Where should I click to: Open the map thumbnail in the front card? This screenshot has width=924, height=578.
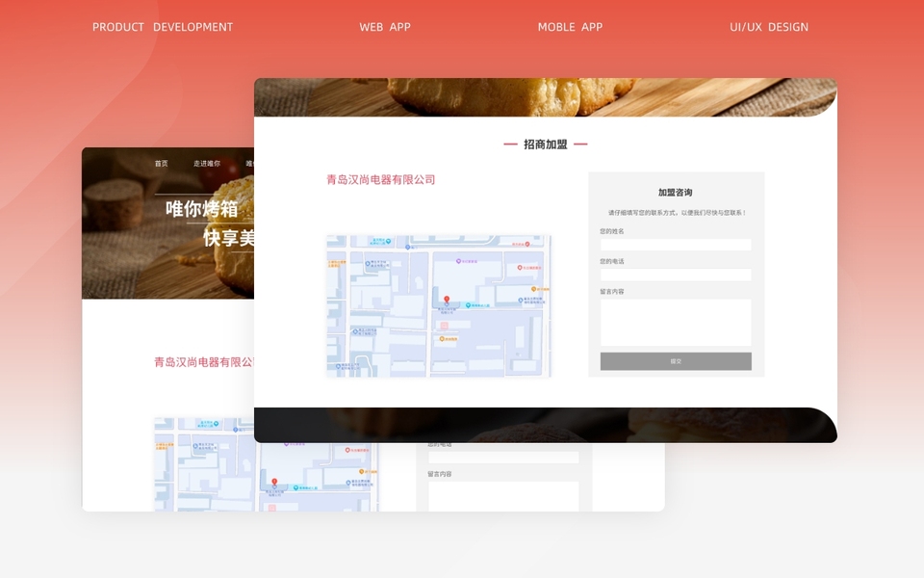439,306
